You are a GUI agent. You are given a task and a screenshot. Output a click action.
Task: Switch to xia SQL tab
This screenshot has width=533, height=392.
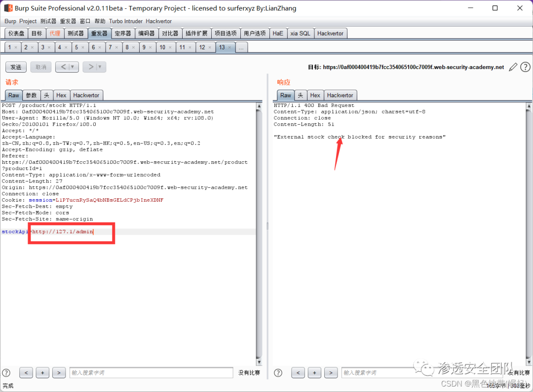(300, 34)
